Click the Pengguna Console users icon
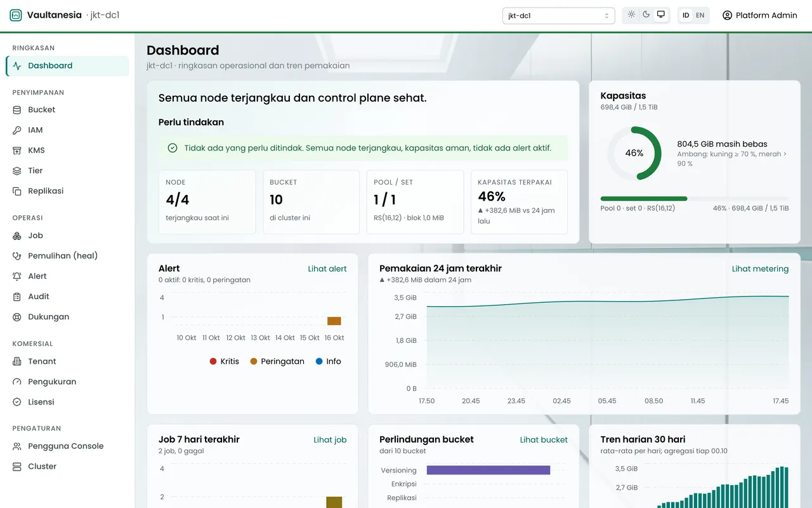 coord(17,446)
